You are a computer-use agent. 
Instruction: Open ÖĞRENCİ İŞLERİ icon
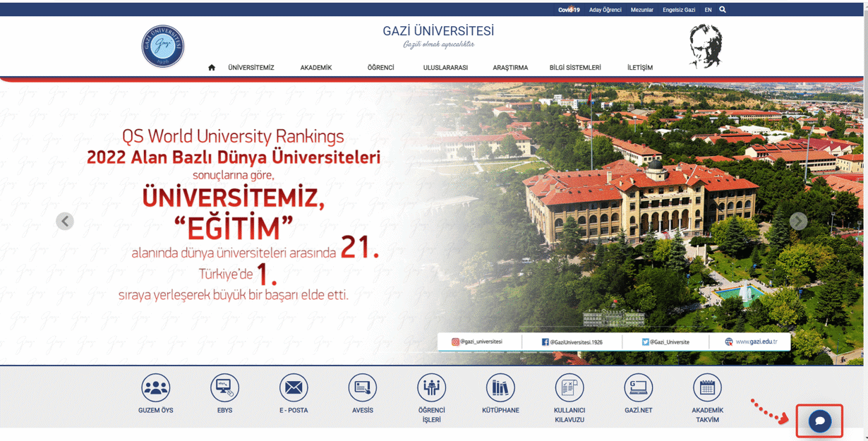[431, 387]
